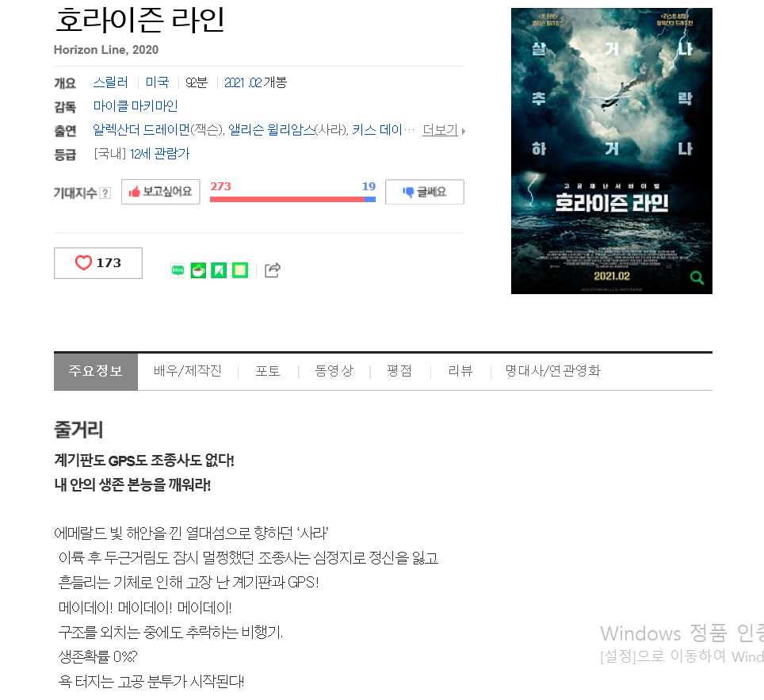Share to Naver blog icon
Screen dimensions: 764x700
(178, 270)
